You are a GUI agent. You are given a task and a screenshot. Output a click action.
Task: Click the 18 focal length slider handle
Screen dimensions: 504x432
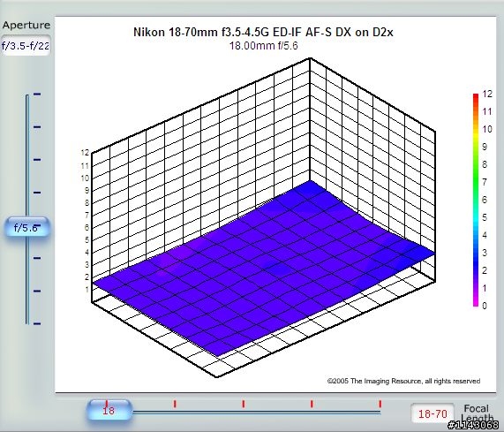[x=109, y=410]
